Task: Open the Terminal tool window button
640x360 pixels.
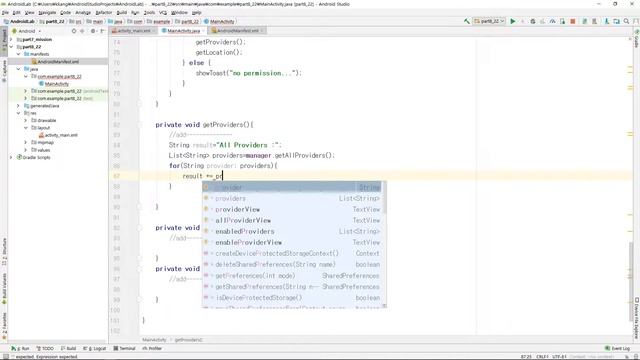Action: [124, 349]
